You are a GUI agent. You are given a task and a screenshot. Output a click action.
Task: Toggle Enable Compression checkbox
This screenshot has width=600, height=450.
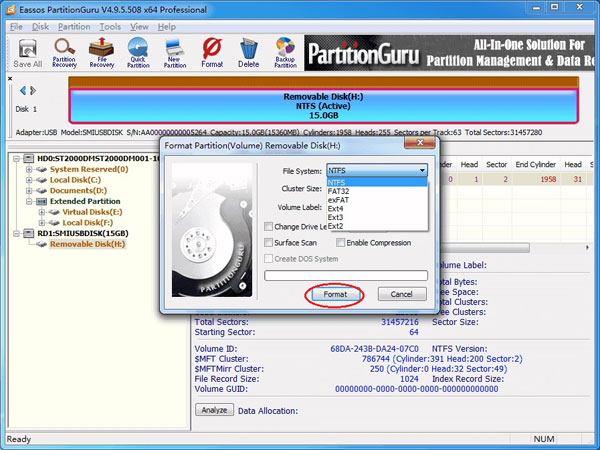click(340, 243)
